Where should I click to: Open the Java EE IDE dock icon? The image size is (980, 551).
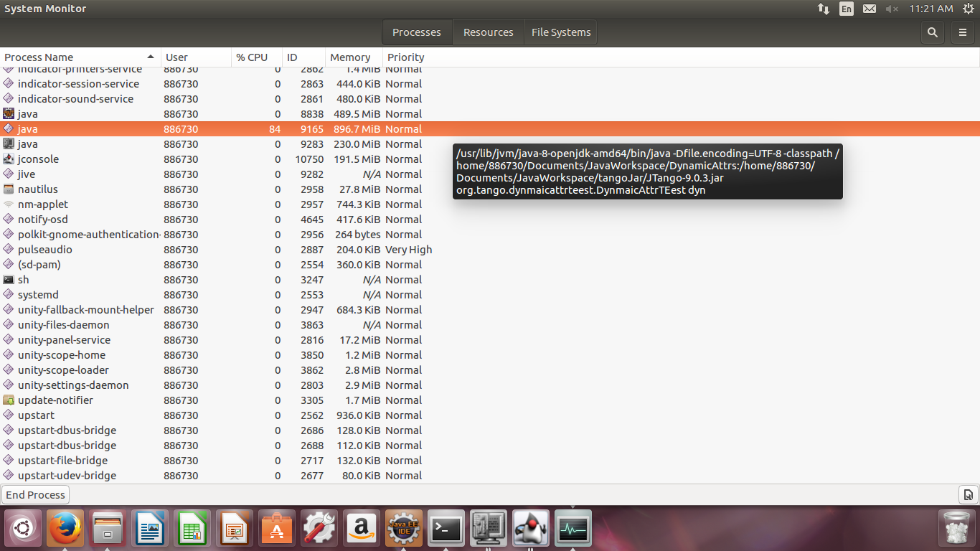click(404, 529)
